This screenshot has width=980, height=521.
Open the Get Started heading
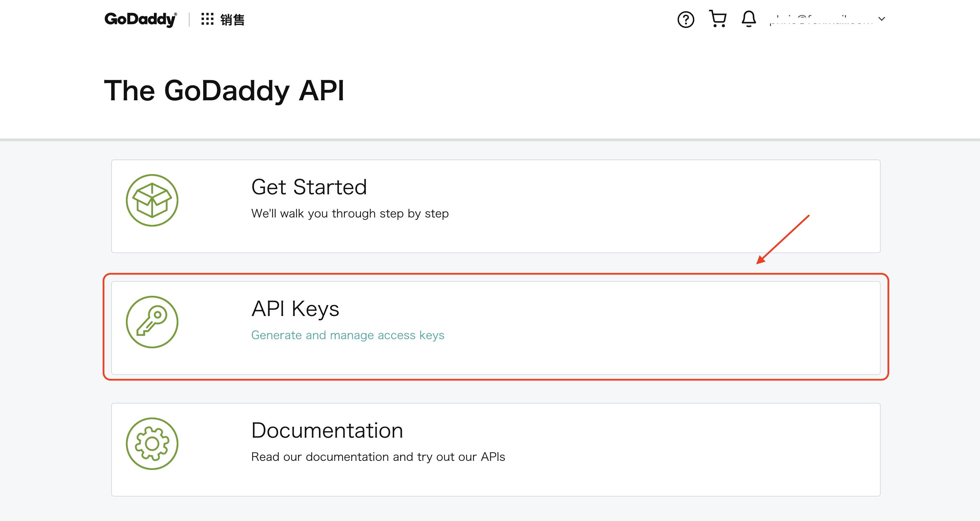coord(309,187)
